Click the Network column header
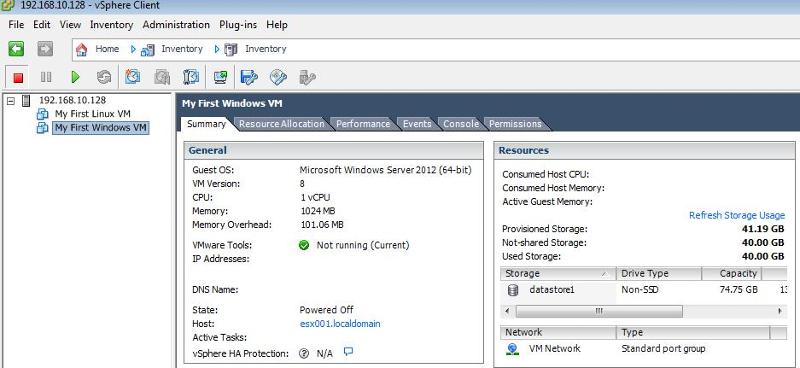This screenshot has height=368, width=800. point(558,333)
